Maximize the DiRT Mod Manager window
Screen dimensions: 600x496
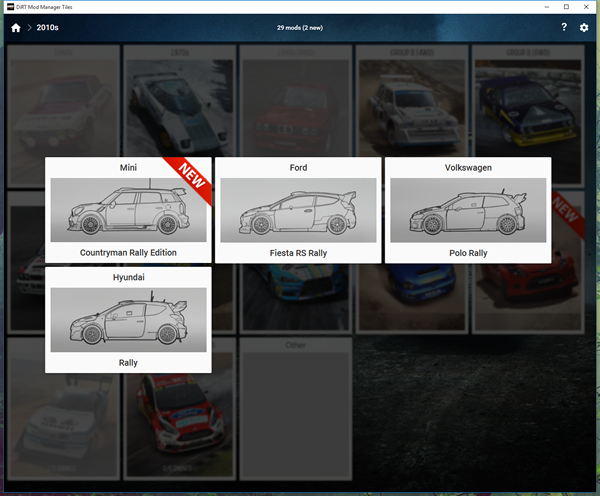(x=566, y=7)
